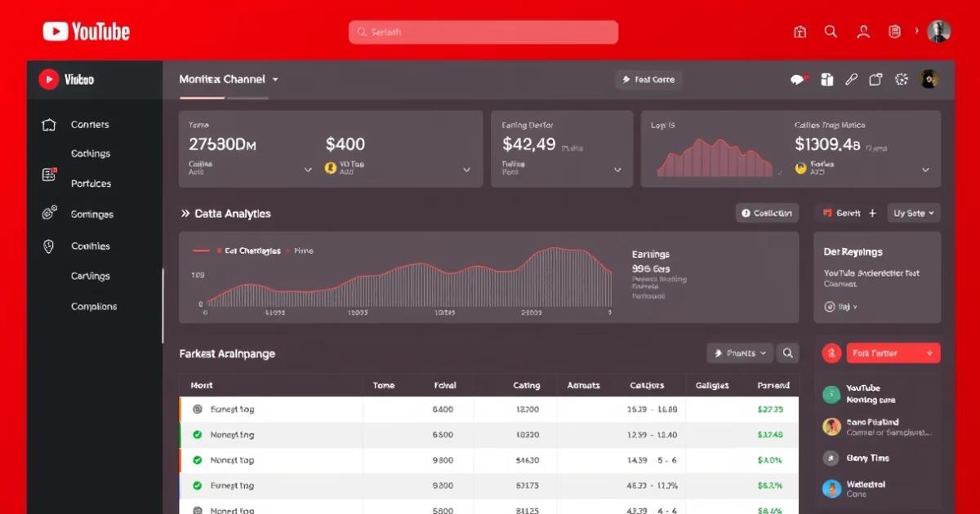This screenshot has width=980, height=514.
Task: Expand the chevron in the $42,49 earnings card
Action: point(618,170)
